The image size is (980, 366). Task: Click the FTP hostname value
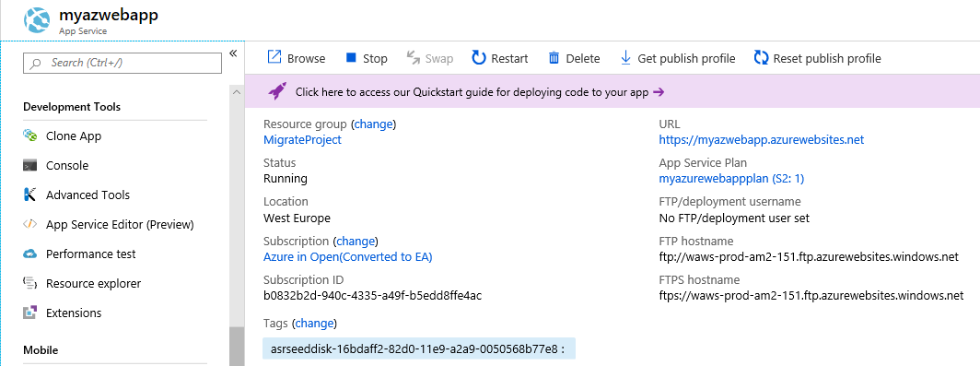809,256
